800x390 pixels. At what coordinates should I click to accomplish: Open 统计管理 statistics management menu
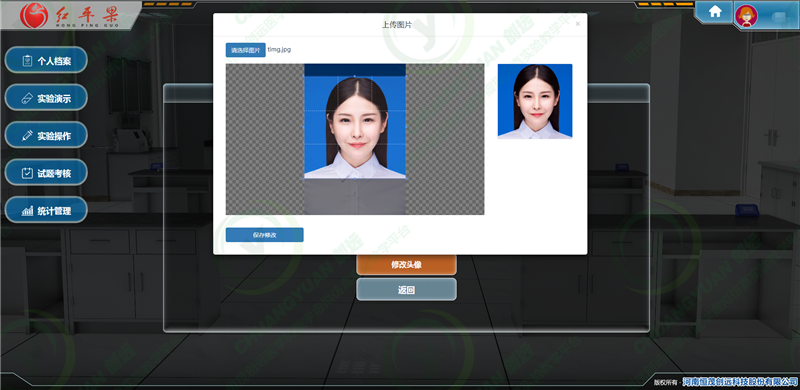point(46,210)
